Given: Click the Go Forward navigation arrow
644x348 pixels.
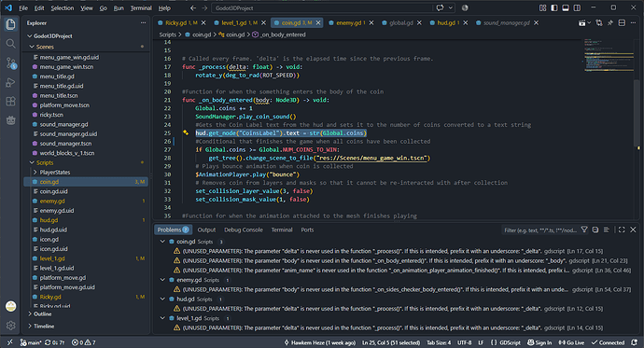Looking at the screenshot, I should pos(204,7).
